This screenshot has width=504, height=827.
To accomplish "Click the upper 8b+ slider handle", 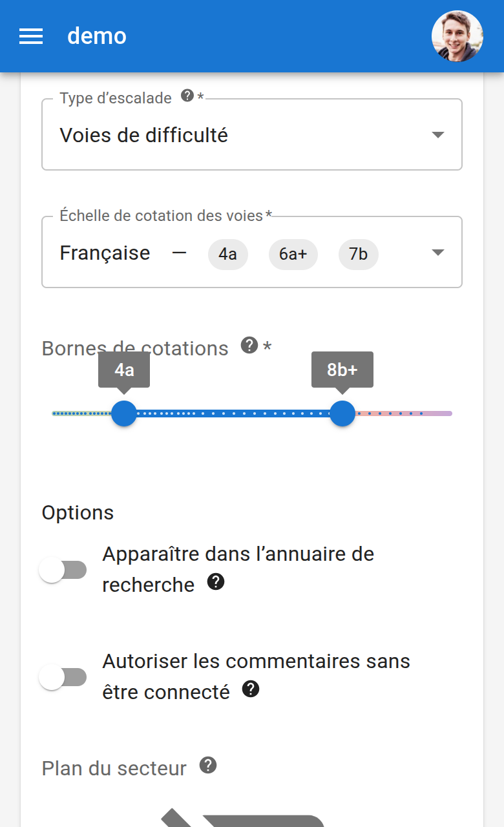I will tap(342, 413).
